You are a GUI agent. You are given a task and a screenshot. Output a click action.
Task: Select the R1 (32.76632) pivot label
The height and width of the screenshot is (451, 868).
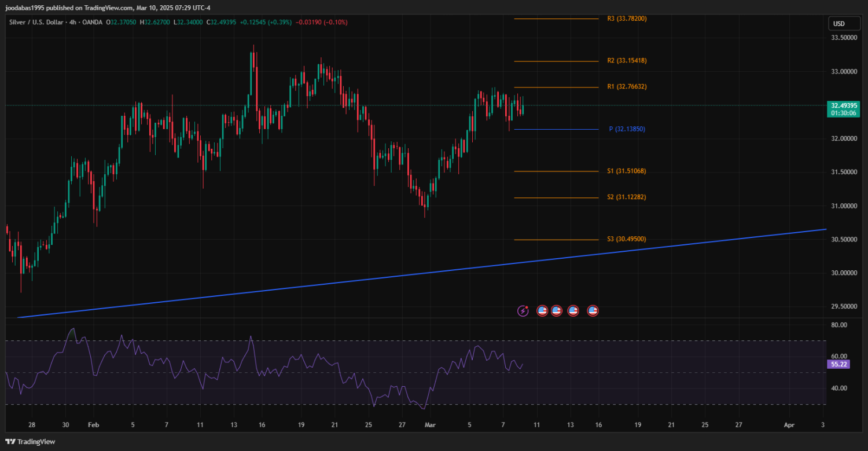click(627, 87)
